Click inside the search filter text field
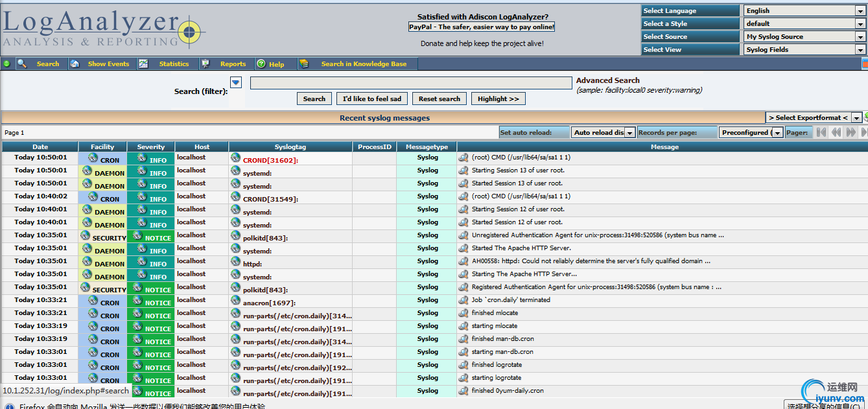 click(411, 83)
